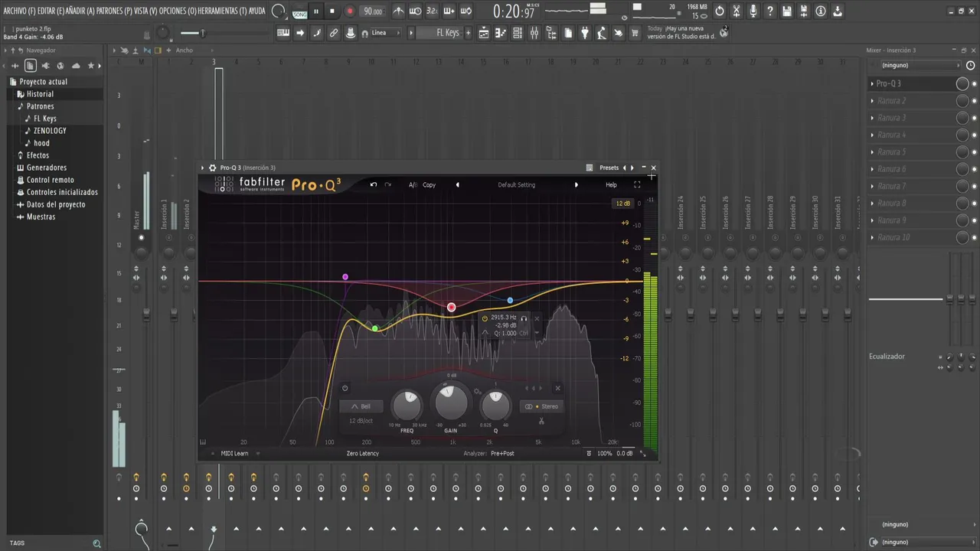980x551 pixels.
Task: Open the Default Setting preset name
Action: 517,184
